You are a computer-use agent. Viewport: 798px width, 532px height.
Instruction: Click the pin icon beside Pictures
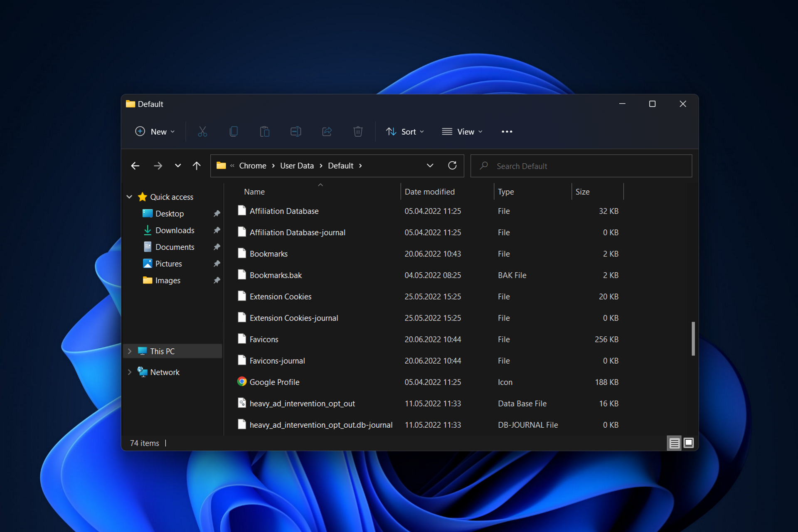tap(217, 264)
